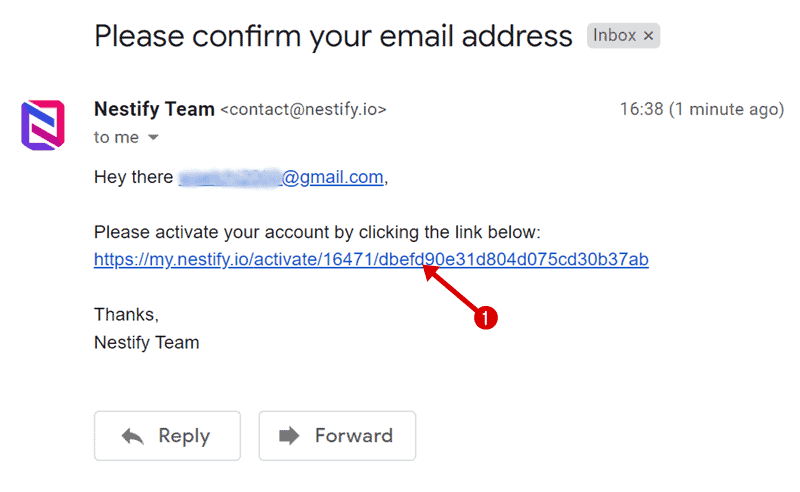800x492 pixels.
Task: Click the Reply button label
Action: click(184, 436)
